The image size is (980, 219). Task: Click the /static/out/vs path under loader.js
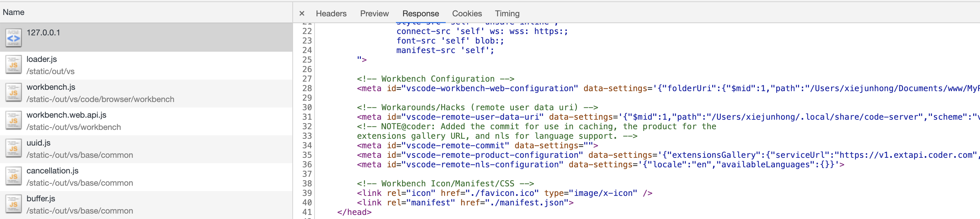point(50,71)
